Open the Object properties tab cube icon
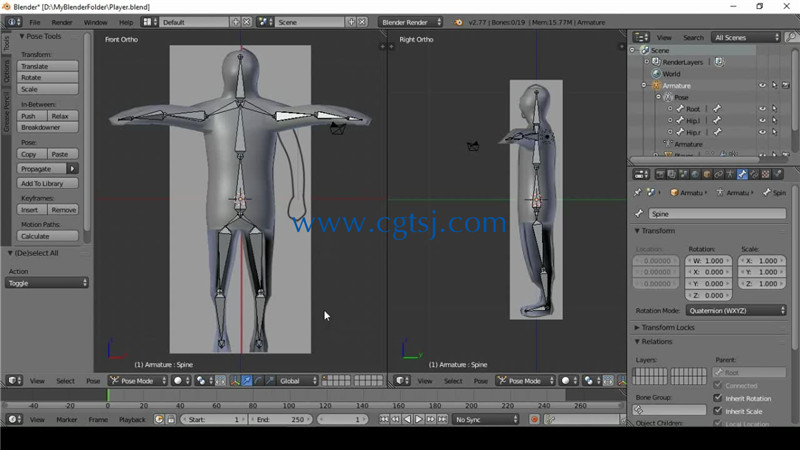This screenshot has width=800, height=450. click(x=707, y=174)
